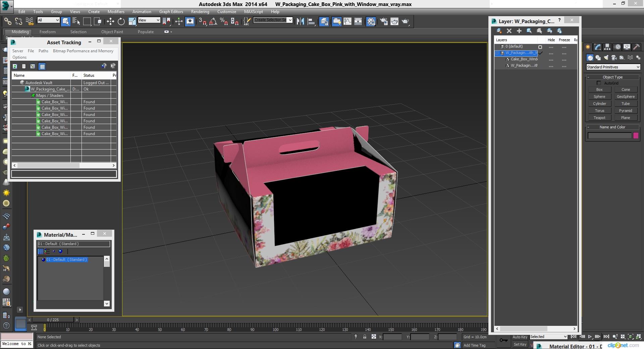This screenshot has width=644, height=349.
Task: Click Add Selected Objects plus icon
Action: click(x=519, y=31)
